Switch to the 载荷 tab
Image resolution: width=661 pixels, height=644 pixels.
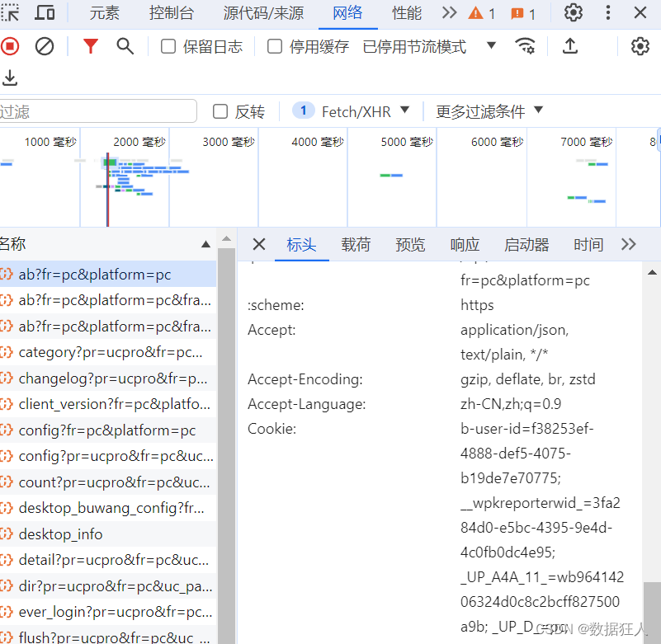click(356, 244)
